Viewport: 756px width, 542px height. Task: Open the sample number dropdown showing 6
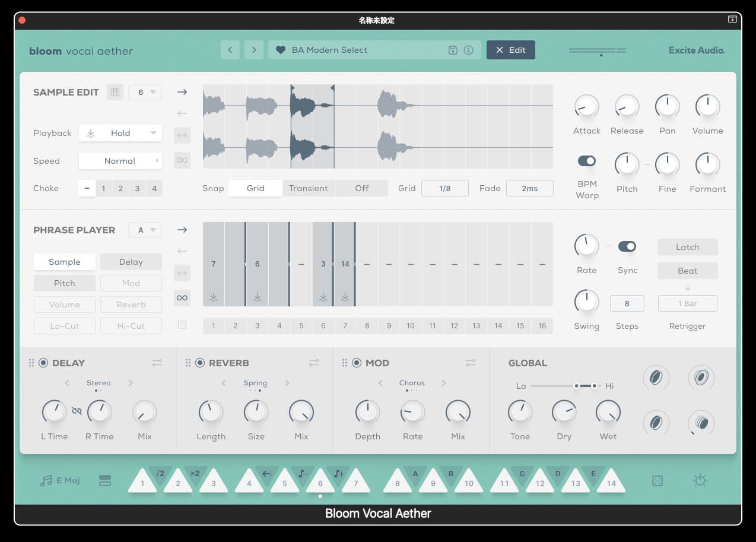click(145, 92)
